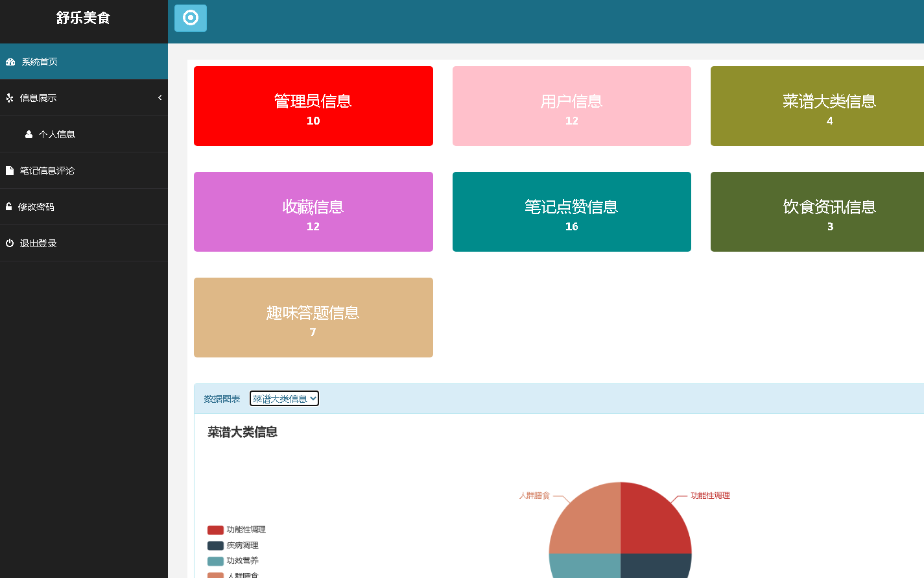Open the 数据图表 category dropdown
924x578 pixels.
pos(284,399)
